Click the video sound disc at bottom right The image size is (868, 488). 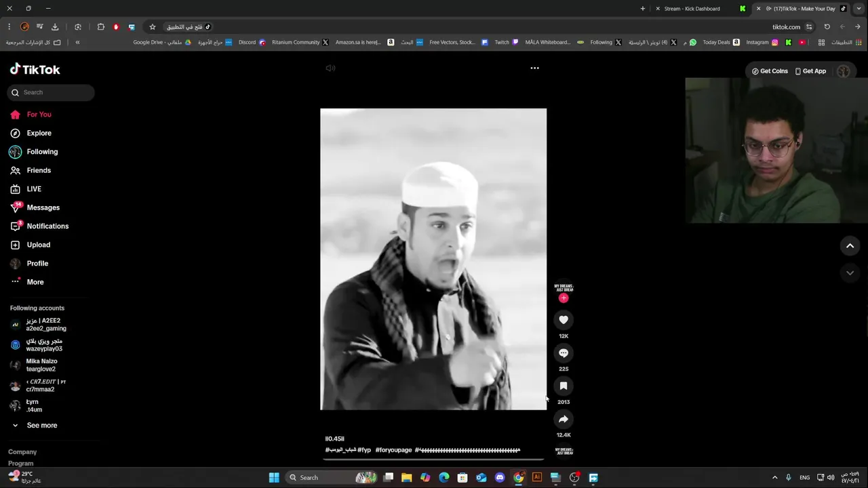(564, 451)
